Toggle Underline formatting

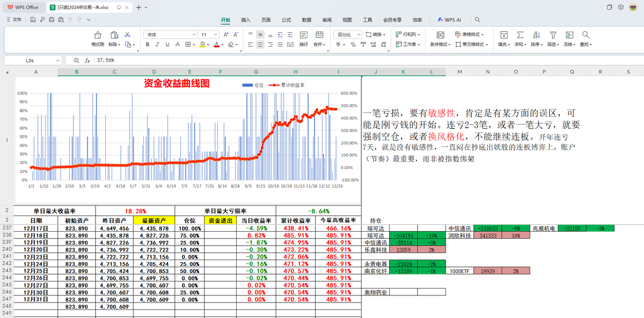tap(166, 45)
